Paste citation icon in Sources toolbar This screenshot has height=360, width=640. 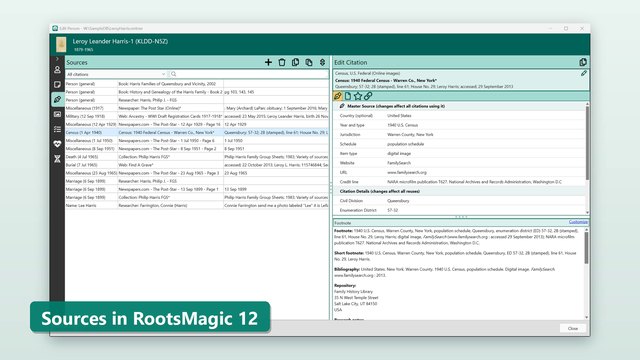(x=309, y=62)
